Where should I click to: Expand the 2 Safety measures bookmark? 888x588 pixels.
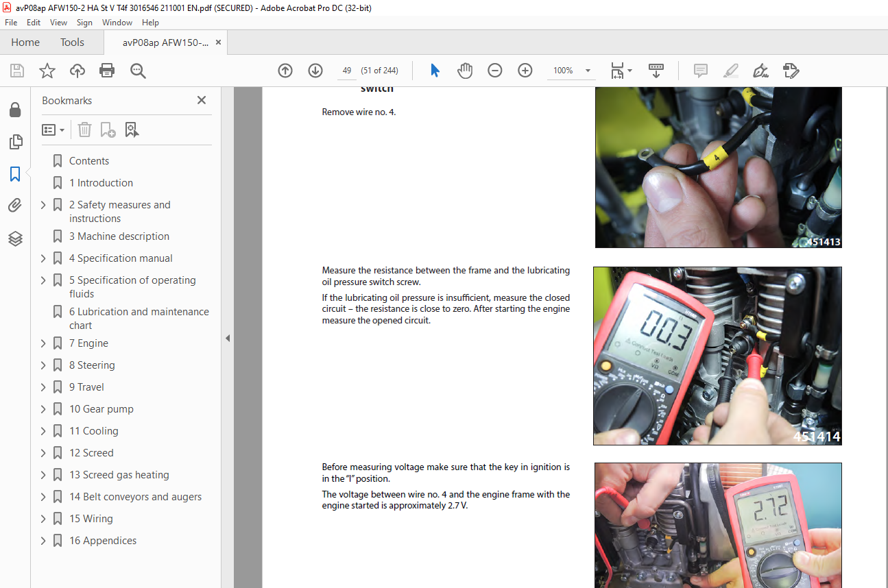pos(44,205)
